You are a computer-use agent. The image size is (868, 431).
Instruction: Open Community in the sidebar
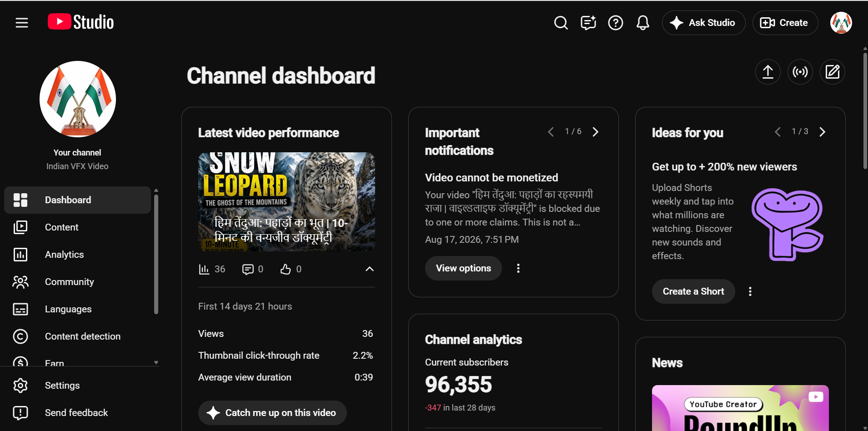tap(77, 282)
